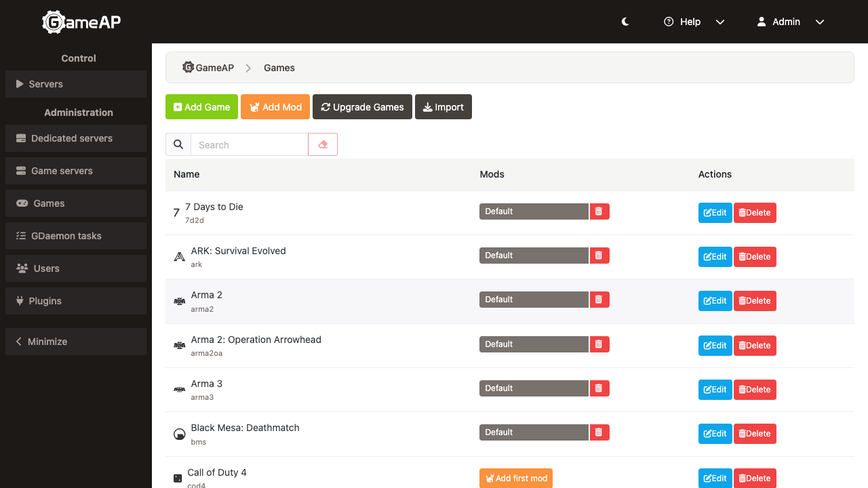This screenshot has height=488, width=868.
Task: Open Default mod of ARK: Survival Evolved
Action: click(x=534, y=256)
